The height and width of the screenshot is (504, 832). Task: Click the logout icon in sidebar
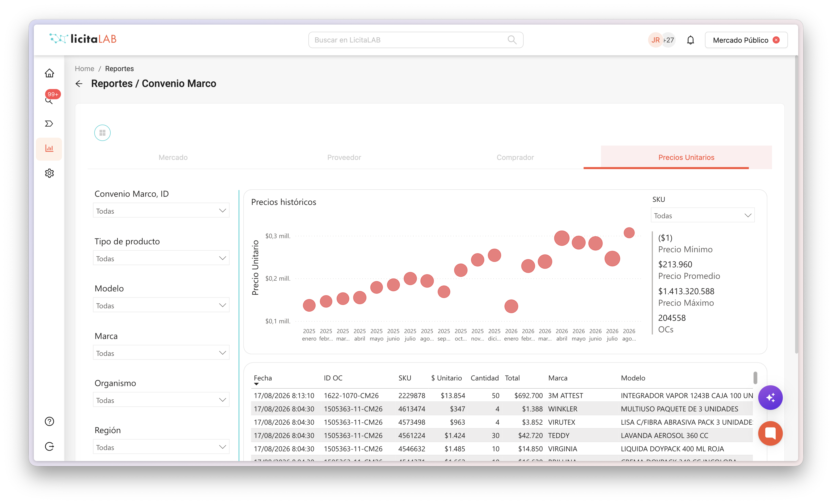point(49,446)
